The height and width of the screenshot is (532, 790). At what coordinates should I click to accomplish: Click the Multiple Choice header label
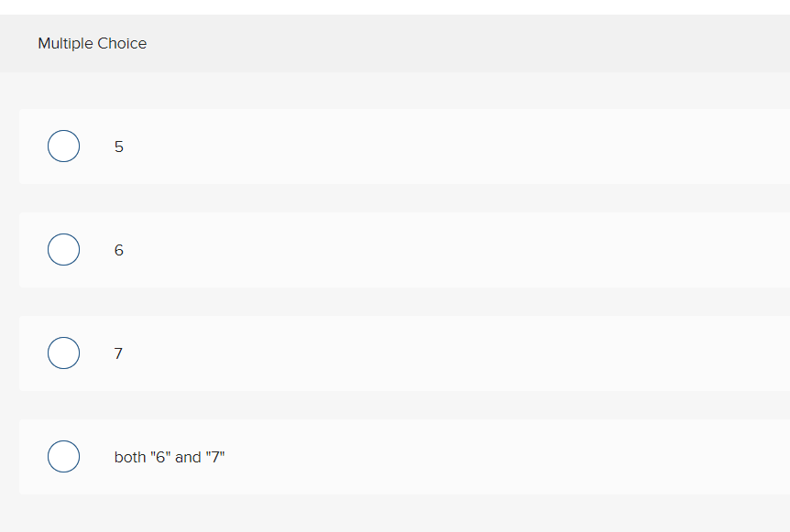click(x=92, y=43)
